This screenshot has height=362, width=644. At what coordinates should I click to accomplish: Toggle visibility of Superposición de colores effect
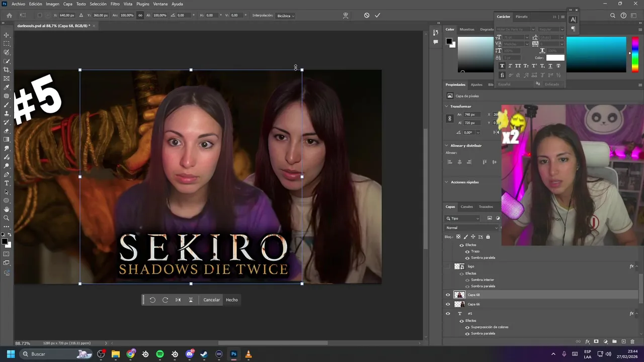[x=467, y=327]
